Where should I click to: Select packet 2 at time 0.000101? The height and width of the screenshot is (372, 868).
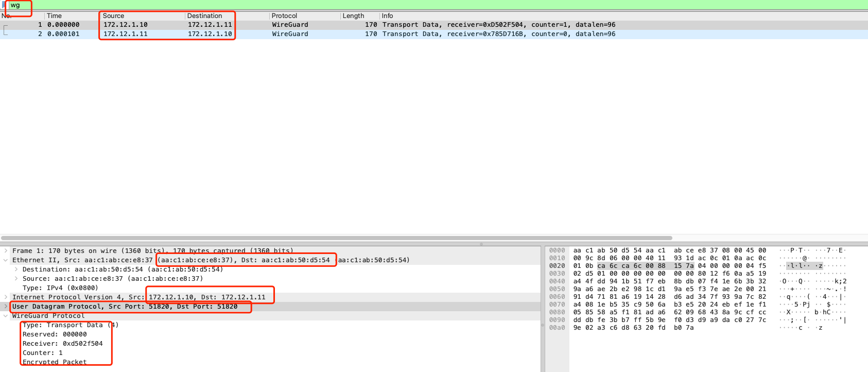pos(434,34)
